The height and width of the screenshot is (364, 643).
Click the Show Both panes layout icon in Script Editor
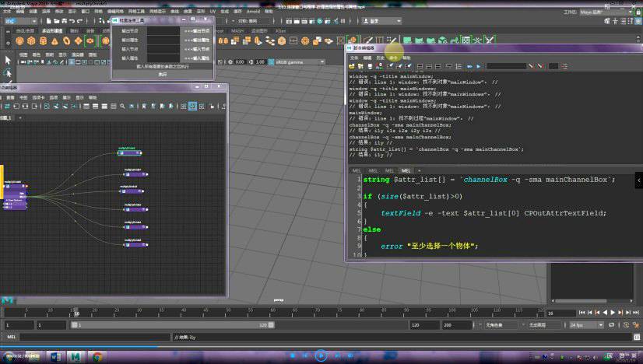pos(438,66)
